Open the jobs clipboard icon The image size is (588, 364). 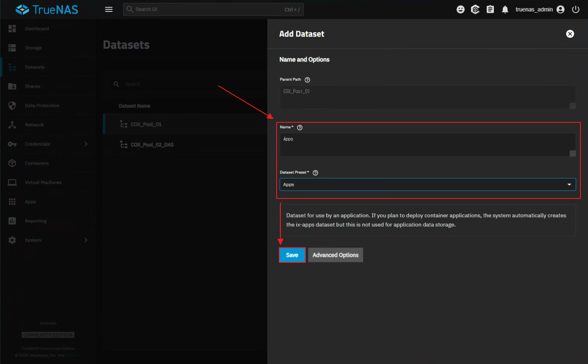(490, 9)
